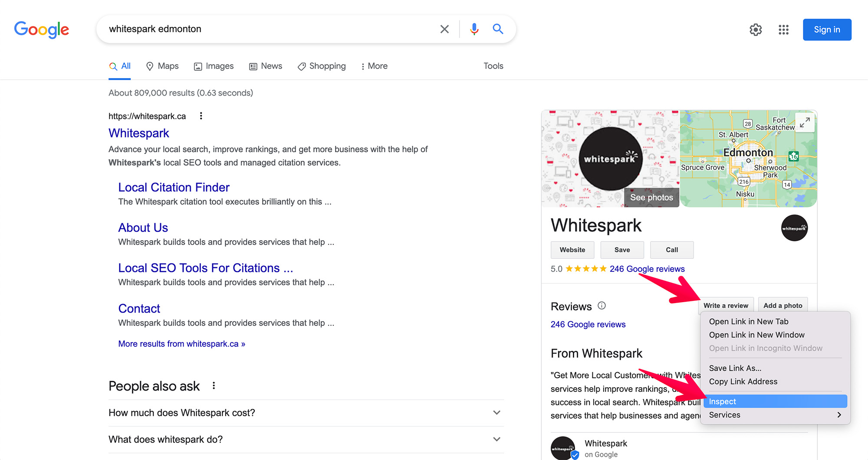Expand "How much does Whitespark cost?"
The image size is (868, 460).
(496, 413)
